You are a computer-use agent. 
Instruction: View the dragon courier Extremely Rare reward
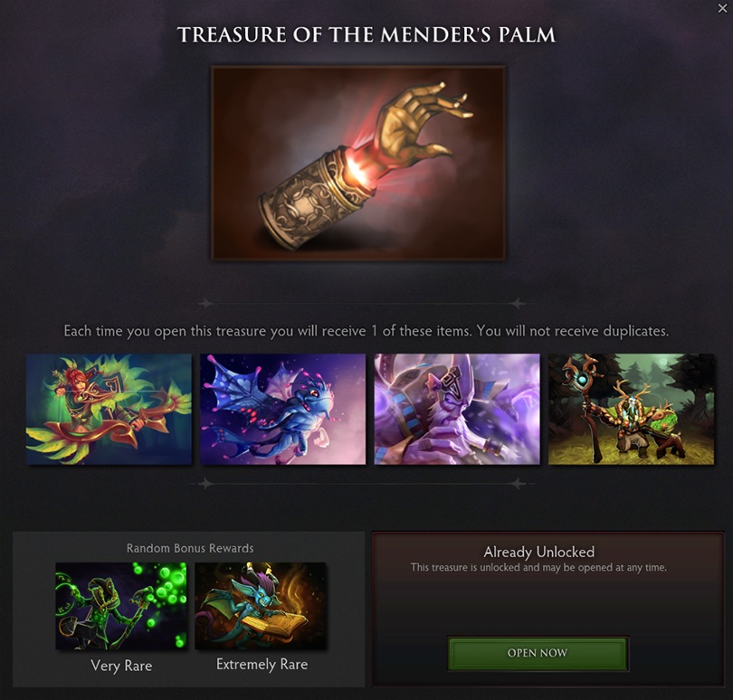click(x=261, y=606)
